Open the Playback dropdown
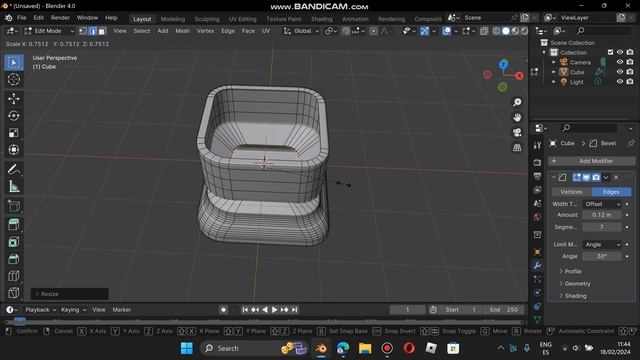Screen dimensions: 640x360 tap(40, 310)
